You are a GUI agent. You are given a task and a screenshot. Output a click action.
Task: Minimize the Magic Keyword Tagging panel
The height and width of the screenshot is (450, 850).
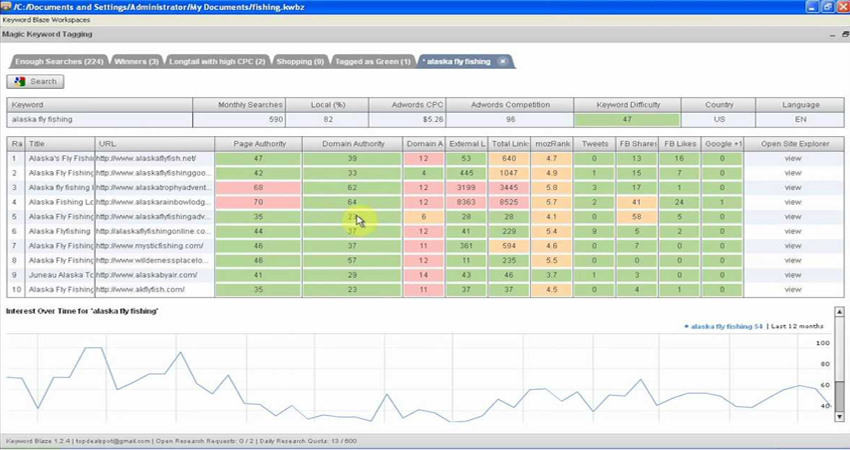pyautogui.click(x=833, y=35)
